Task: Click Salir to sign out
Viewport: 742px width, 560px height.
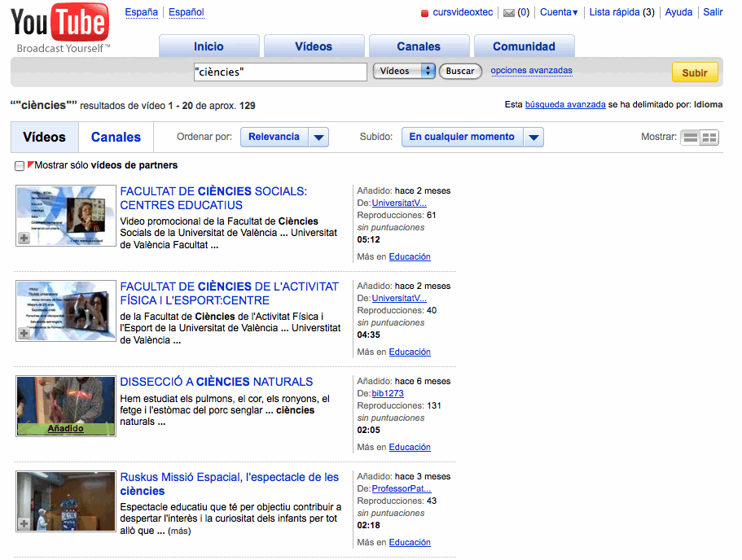Action: (x=713, y=12)
